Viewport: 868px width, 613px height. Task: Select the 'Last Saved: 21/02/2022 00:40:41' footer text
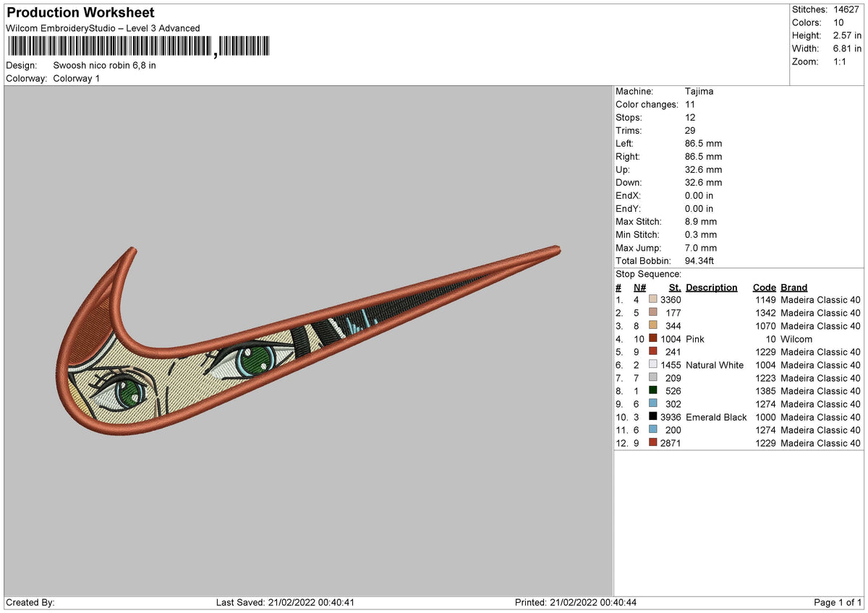point(285,603)
